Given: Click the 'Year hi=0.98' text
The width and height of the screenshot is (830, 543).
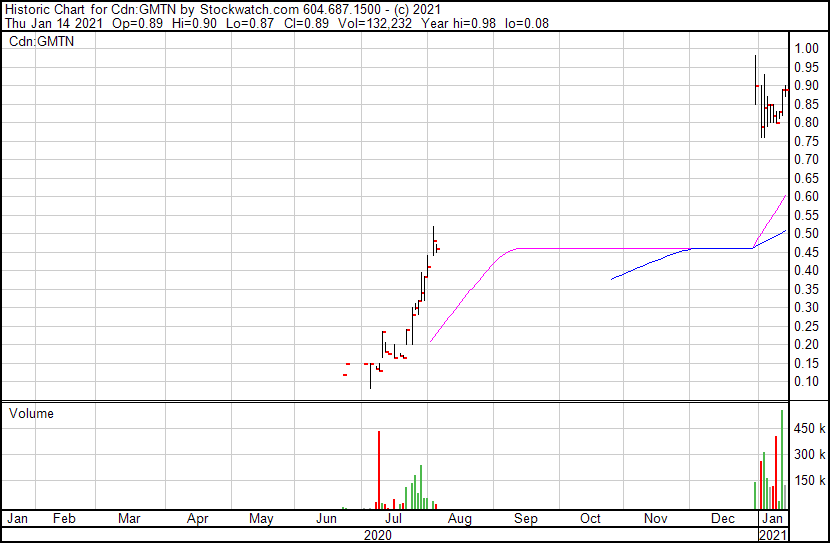Looking at the screenshot, I should [458, 23].
